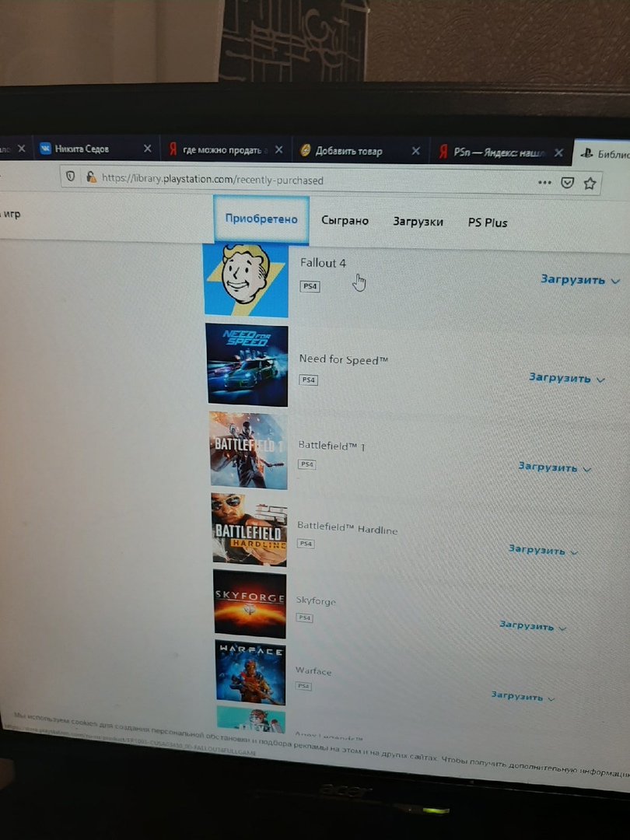The width and height of the screenshot is (630, 840).
Task: Close the 'PSn — Яндекс' tab
Action: click(x=558, y=152)
